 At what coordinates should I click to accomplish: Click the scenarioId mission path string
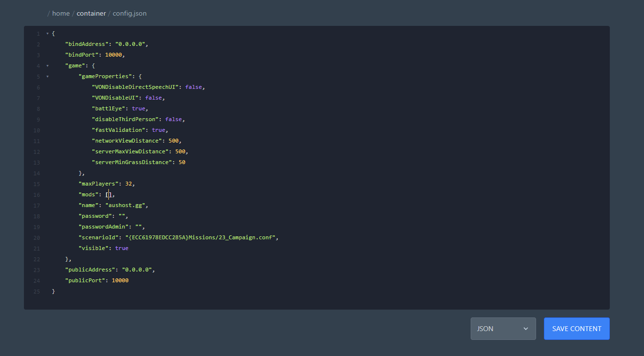[x=202, y=237]
